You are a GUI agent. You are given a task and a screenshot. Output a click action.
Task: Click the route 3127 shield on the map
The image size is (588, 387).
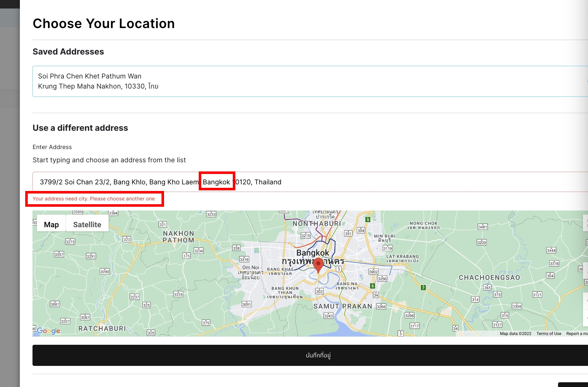[497, 325]
